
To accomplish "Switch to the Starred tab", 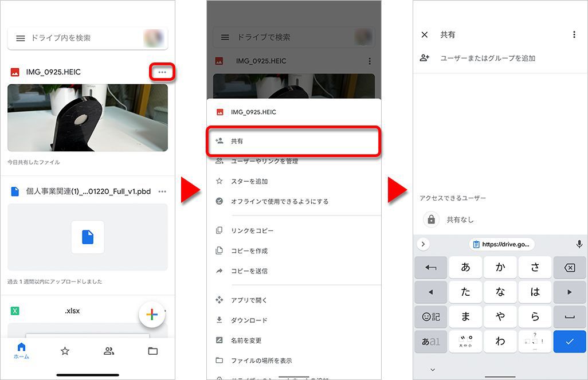I will point(65,351).
